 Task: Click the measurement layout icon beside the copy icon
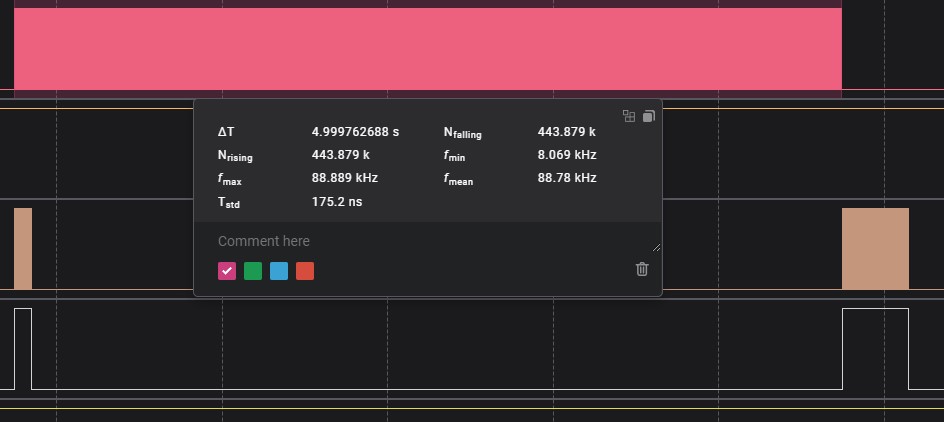click(629, 116)
